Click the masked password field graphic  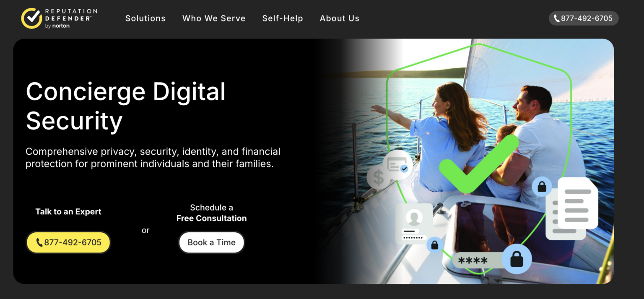[x=477, y=261]
